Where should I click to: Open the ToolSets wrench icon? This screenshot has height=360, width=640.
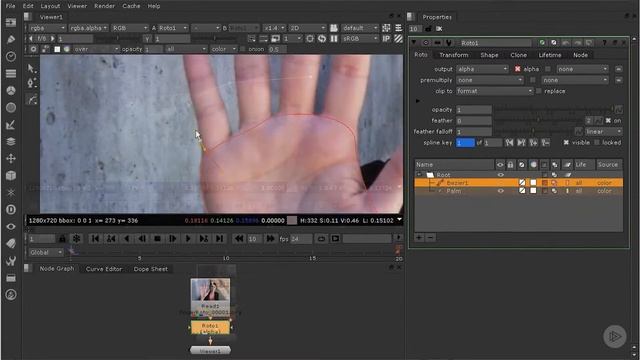[x=11, y=261]
